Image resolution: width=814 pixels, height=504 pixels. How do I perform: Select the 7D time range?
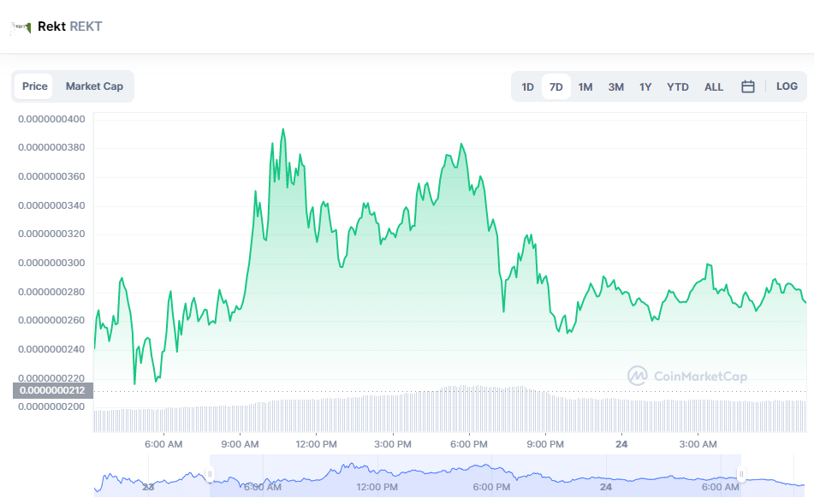(x=556, y=86)
